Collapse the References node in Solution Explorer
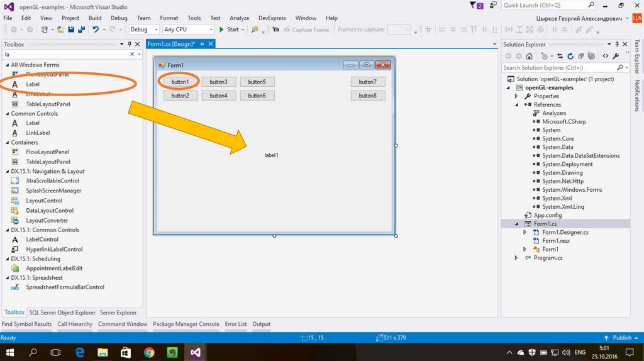The height and width of the screenshot is (361, 644). [518, 105]
